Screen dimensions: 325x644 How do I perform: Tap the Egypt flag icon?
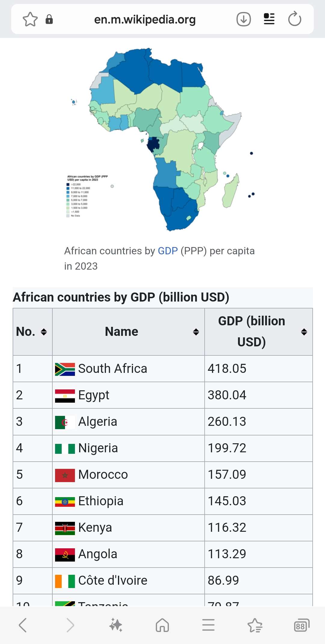[65, 395]
